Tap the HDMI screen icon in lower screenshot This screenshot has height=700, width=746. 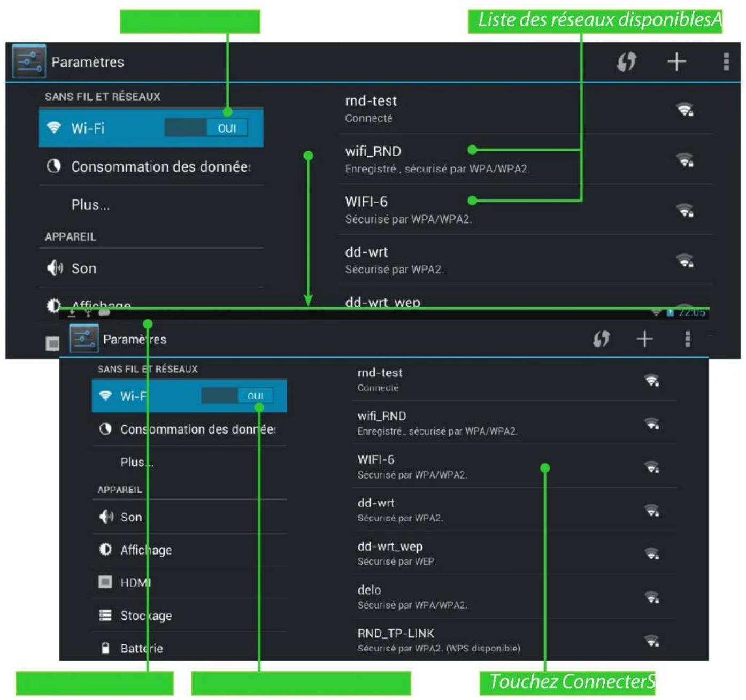(x=105, y=582)
